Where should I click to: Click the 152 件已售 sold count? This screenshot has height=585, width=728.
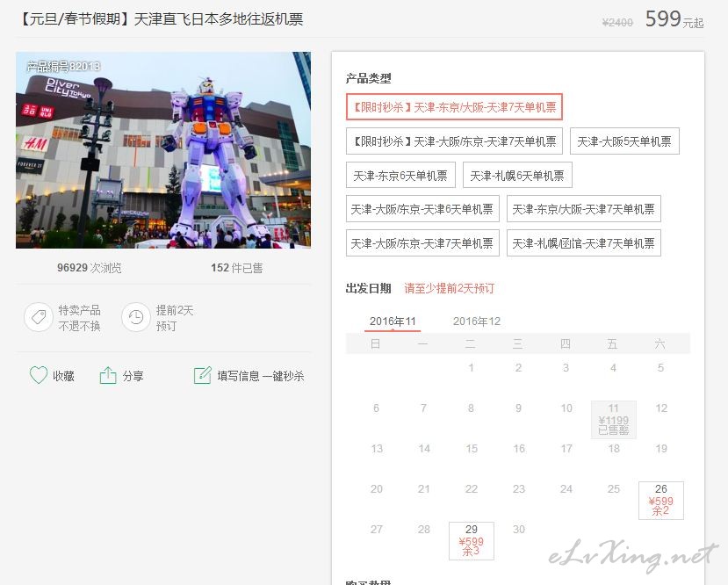pyautogui.click(x=237, y=268)
